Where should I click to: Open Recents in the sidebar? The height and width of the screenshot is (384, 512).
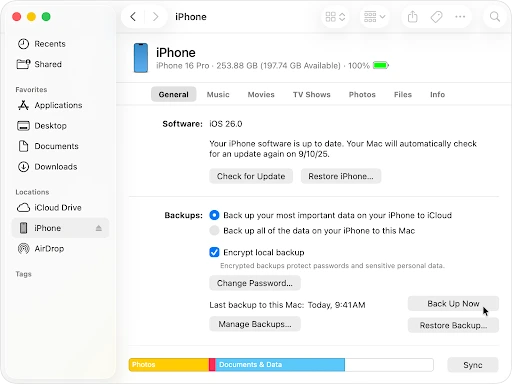pos(60,44)
